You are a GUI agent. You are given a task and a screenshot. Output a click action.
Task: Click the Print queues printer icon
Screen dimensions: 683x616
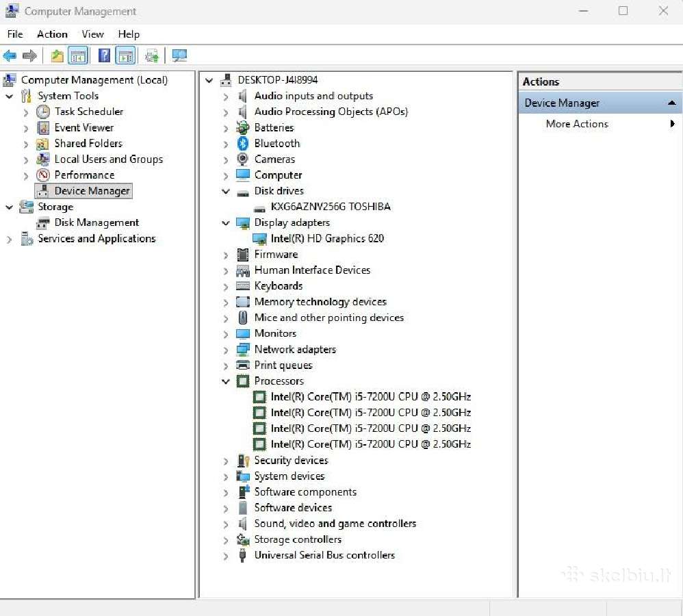click(x=243, y=365)
